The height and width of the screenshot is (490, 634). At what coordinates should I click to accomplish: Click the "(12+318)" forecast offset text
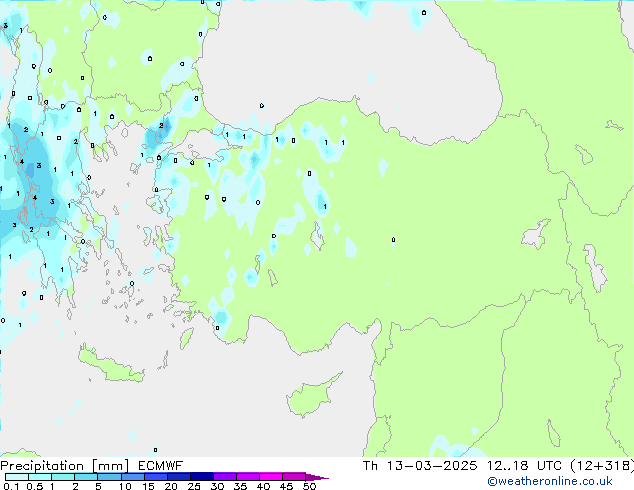[x=602, y=466]
